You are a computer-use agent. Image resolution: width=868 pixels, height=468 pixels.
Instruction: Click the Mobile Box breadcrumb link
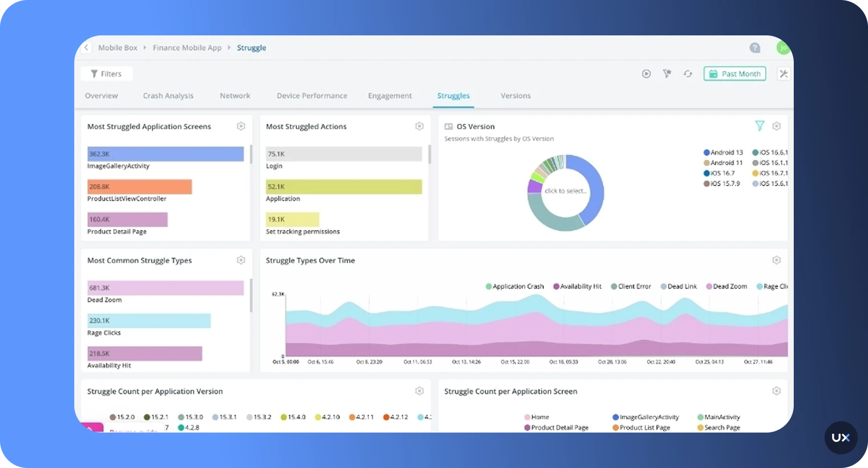point(118,48)
